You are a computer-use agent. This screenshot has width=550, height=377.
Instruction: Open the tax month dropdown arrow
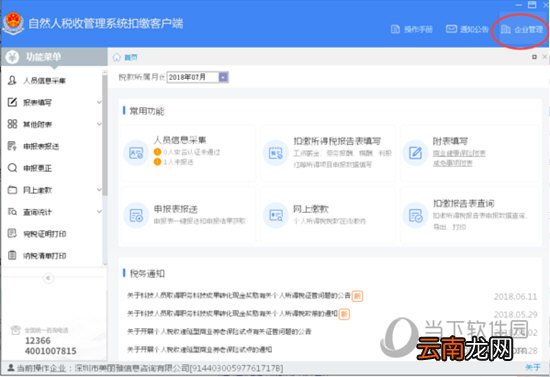223,77
